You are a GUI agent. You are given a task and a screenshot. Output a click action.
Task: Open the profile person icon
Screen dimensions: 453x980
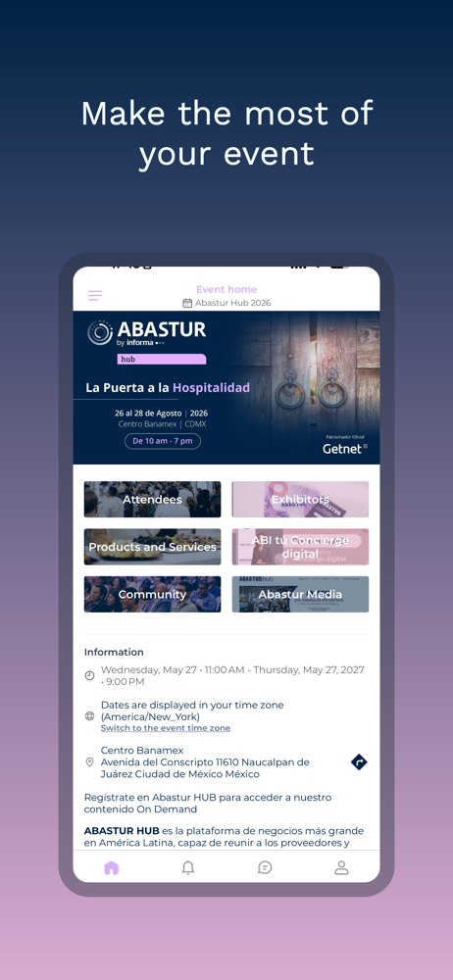point(341,867)
